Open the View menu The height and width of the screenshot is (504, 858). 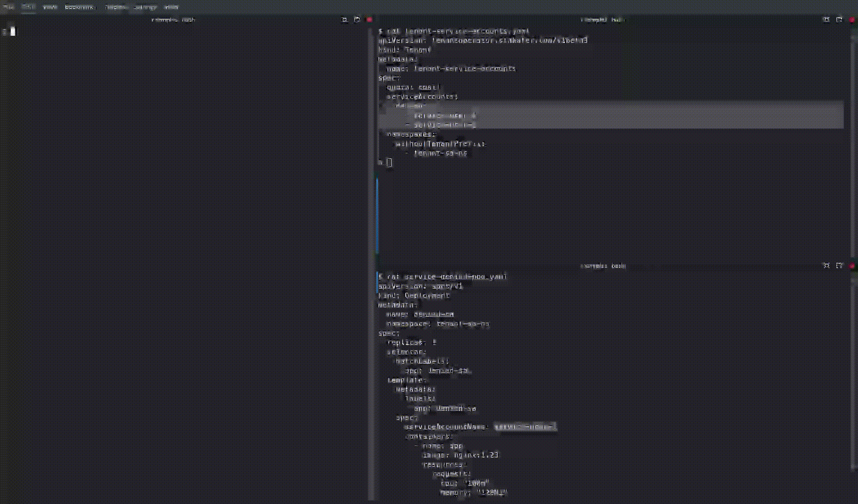click(50, 7)
